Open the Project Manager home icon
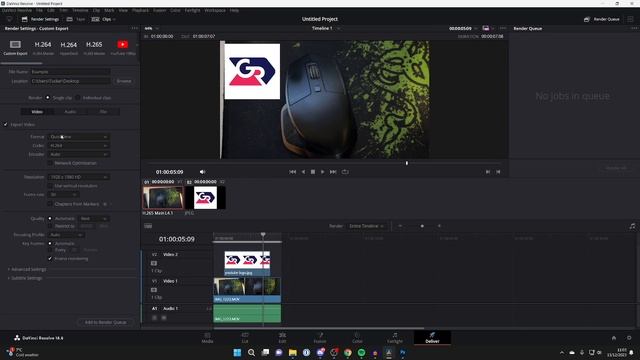The image size is (640, 360). click(x=613, y=338)
